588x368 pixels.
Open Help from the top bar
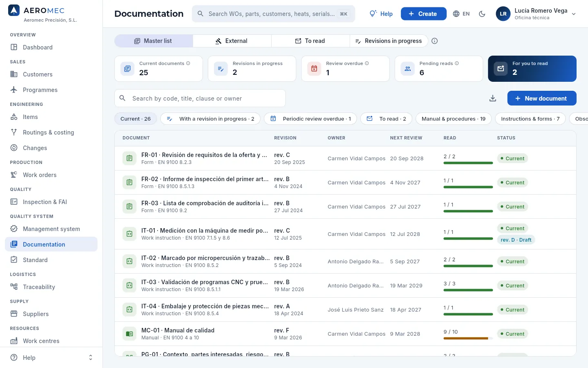tap(381, 14)
